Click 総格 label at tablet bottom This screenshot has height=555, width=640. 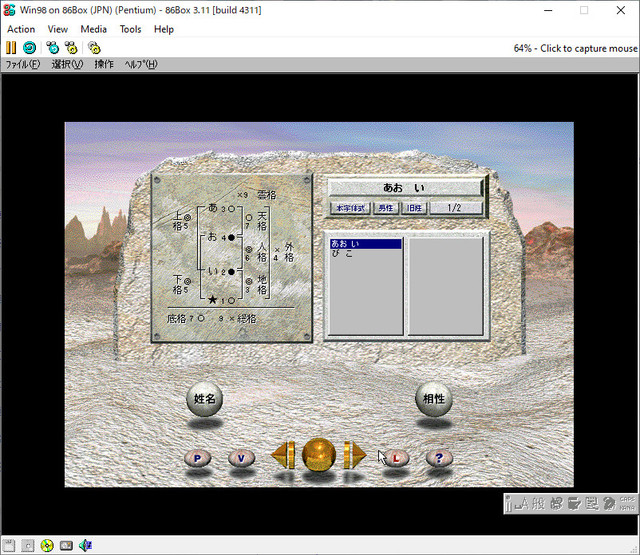coord(247,319)
